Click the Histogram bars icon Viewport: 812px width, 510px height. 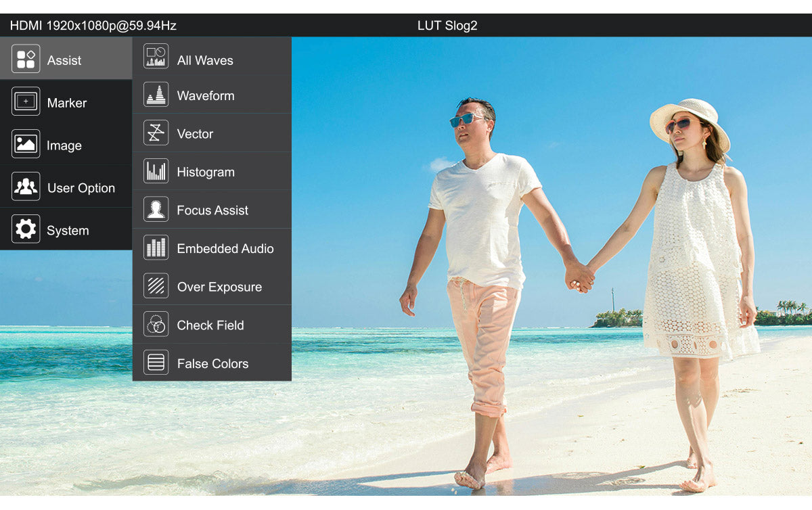(156, 172)
